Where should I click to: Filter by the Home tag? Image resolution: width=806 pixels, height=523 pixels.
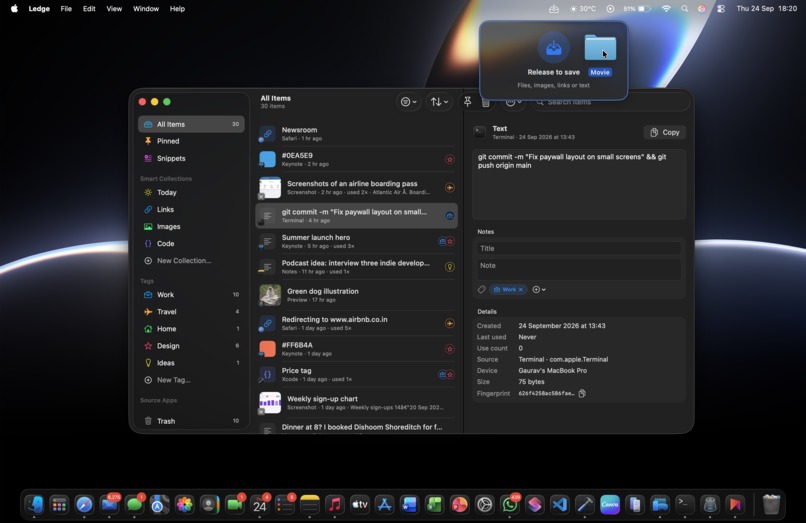tap(191, 329)
